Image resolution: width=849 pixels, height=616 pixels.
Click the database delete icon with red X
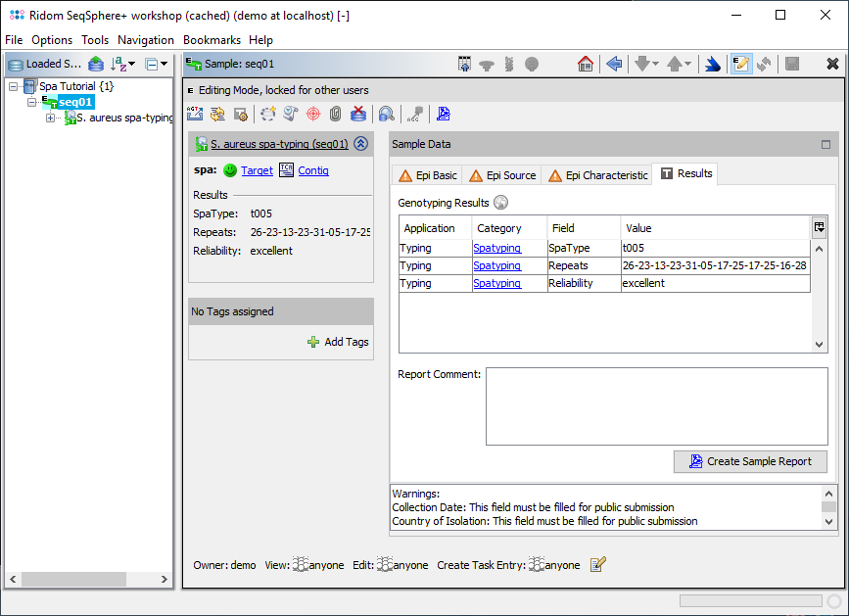358,114
